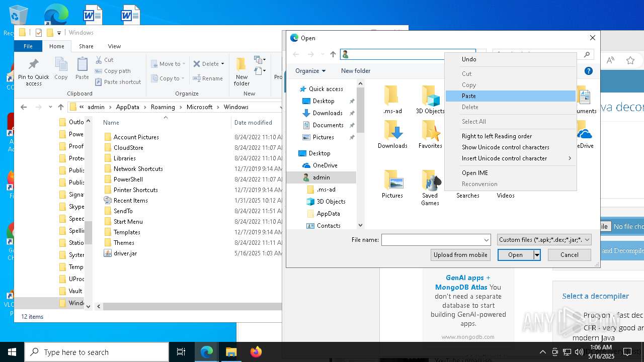Choose Undo from the context menu
The width and height of the screenshot is (644, 362).
(x=510, y=59)
